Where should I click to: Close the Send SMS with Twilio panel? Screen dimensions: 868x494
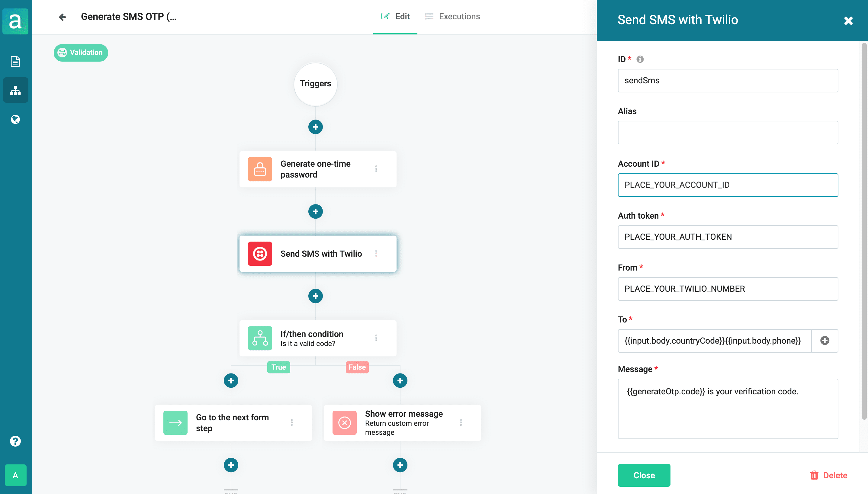click(x=848, y=21)
